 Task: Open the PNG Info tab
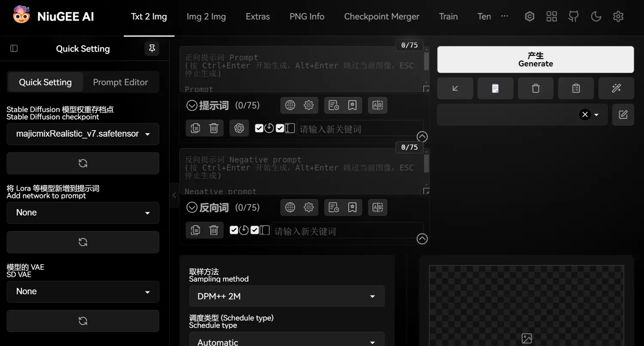click(x=307, y=17)
